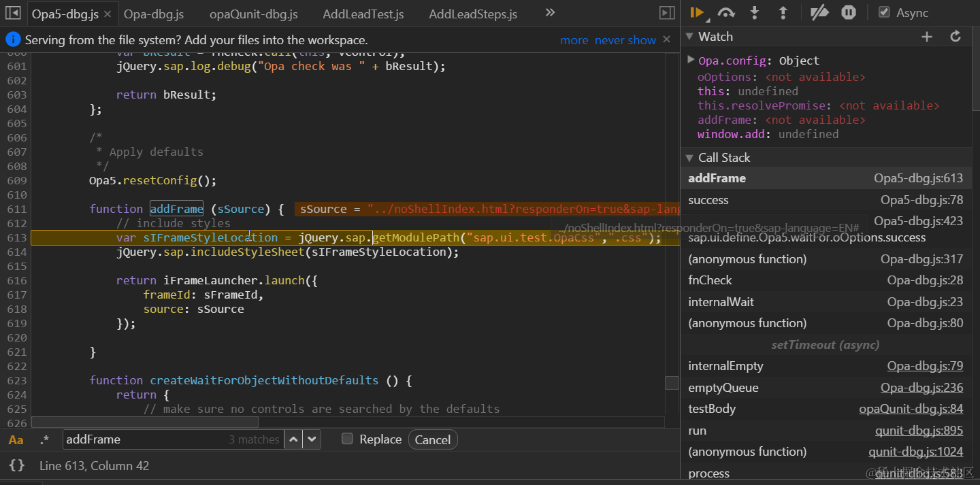
Task: Expand the Opa.config Object entry
Action: [x=691, y=60]
